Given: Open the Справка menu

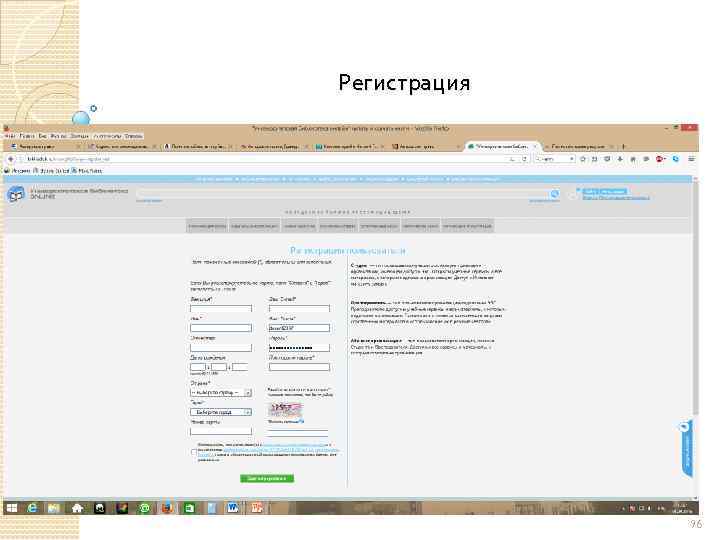Looking at the screenshot, I should (x=134, y=136).
